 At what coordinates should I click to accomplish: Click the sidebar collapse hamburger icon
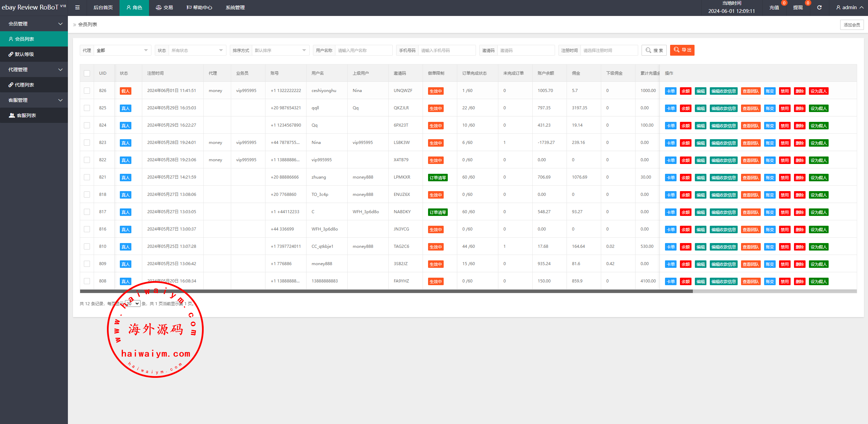click(x=77, y=7)
